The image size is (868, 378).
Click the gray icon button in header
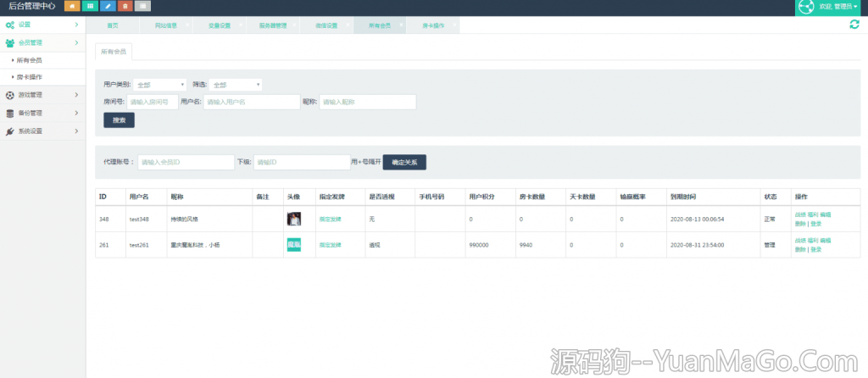[144, 7]
